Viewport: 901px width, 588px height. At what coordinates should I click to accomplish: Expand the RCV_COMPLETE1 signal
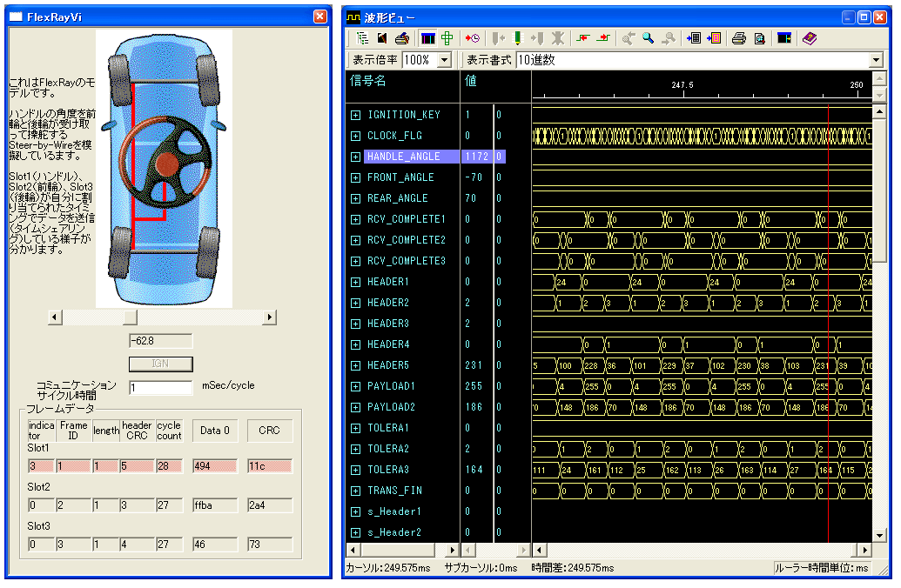[x=356, y=219]
